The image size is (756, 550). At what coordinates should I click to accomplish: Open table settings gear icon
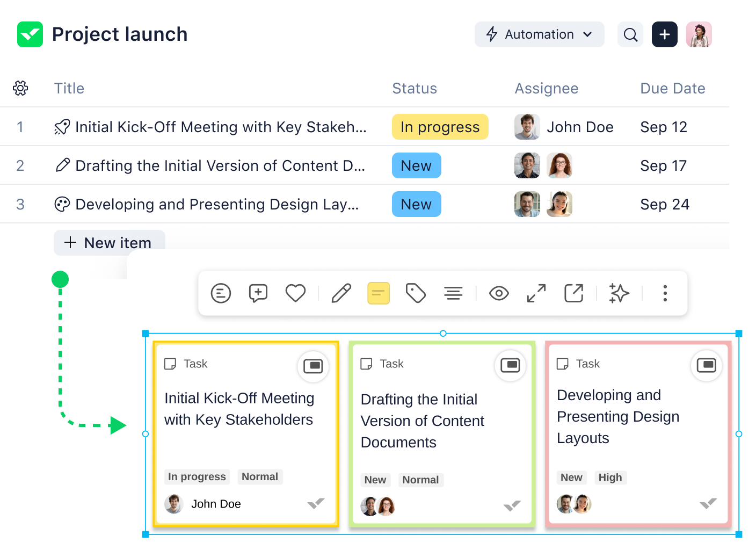point(20,88)
